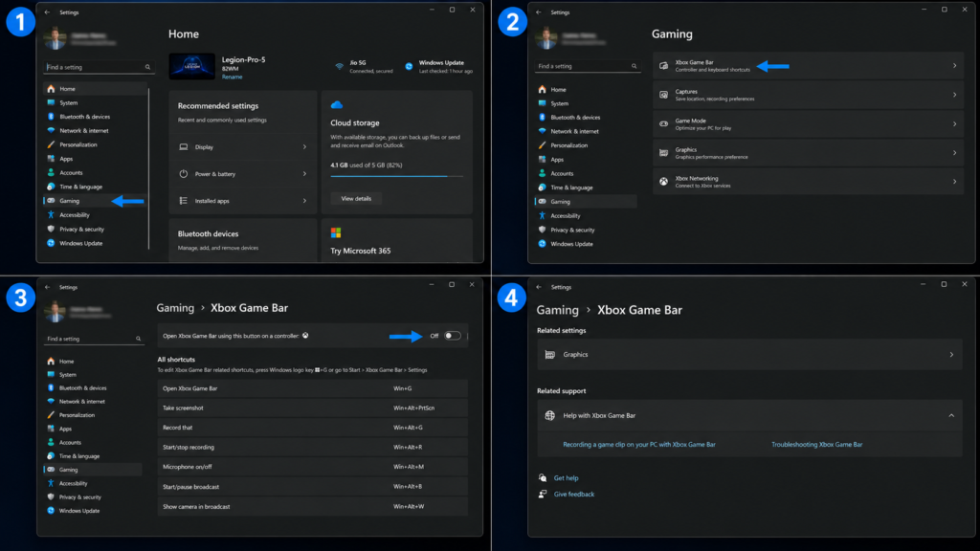Click Gaming breadcrumb in panel 4
This screenshot has height=551, width=980.
tap(558, 310)
